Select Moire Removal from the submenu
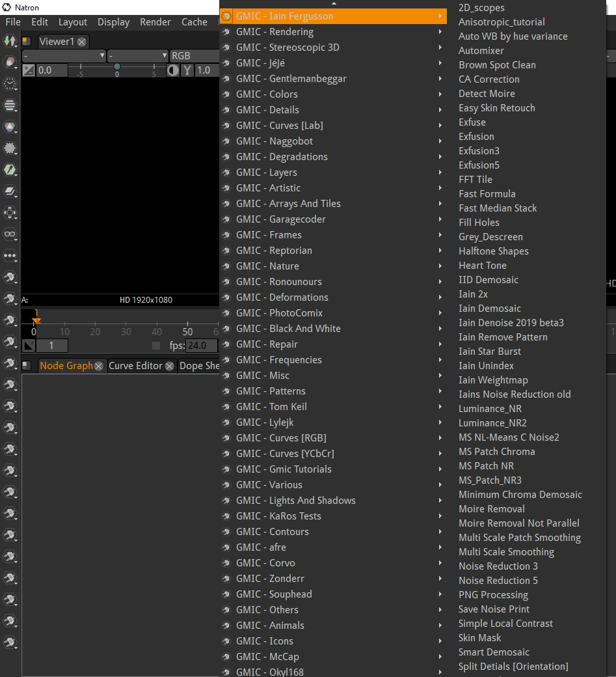616x677 pixels. 492,509
